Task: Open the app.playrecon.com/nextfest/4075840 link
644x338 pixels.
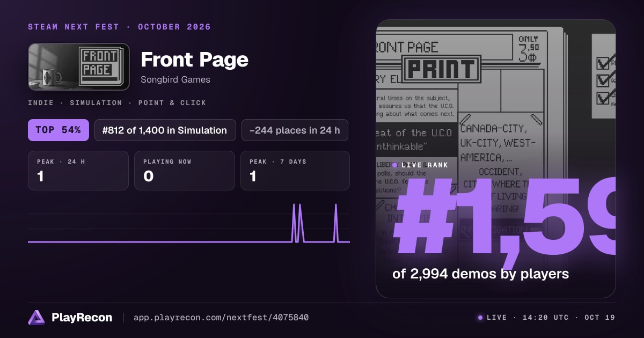Action: click(x=221, y=318)
